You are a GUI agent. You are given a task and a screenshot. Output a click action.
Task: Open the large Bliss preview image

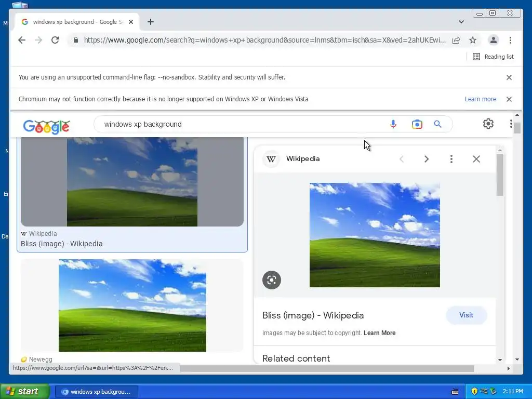coord(375,235)
